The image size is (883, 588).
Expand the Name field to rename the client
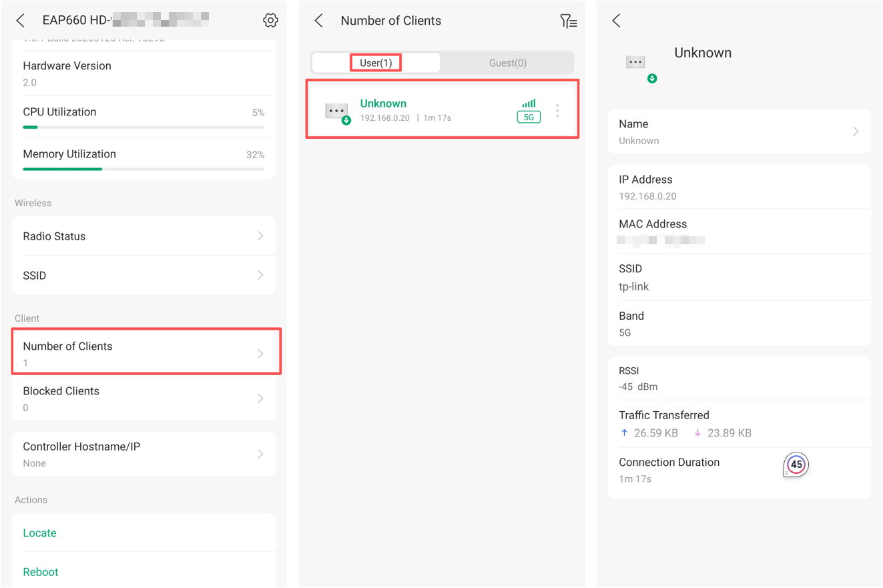[740, 131]
